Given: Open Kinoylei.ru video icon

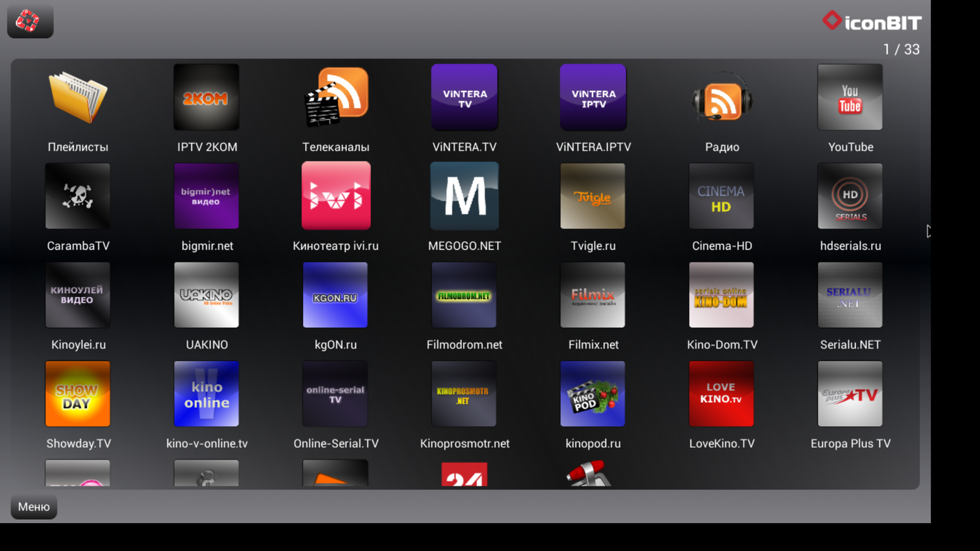Looking at the screenshot, I should [x=78, y=295].
